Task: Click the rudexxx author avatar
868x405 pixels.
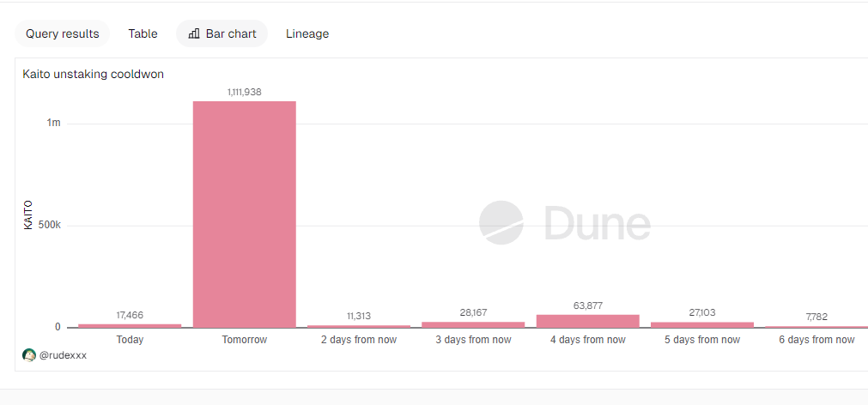Action: 29,355
